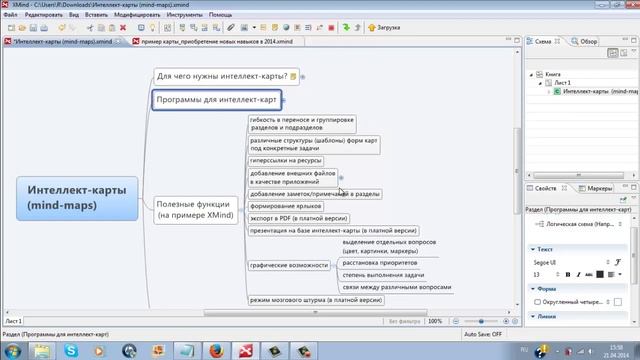Copy the selected topic icon
The width and height of the screenshot is (640, 360).
[x=101, y=28]
